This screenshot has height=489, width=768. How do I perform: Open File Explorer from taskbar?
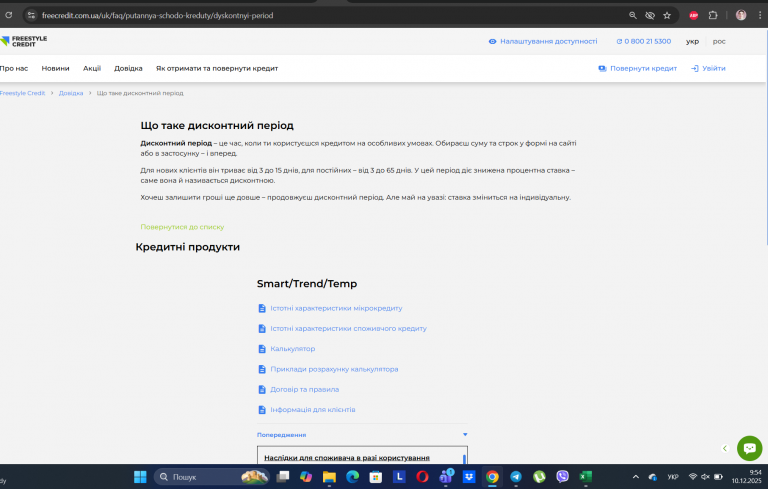pos(329,477)
